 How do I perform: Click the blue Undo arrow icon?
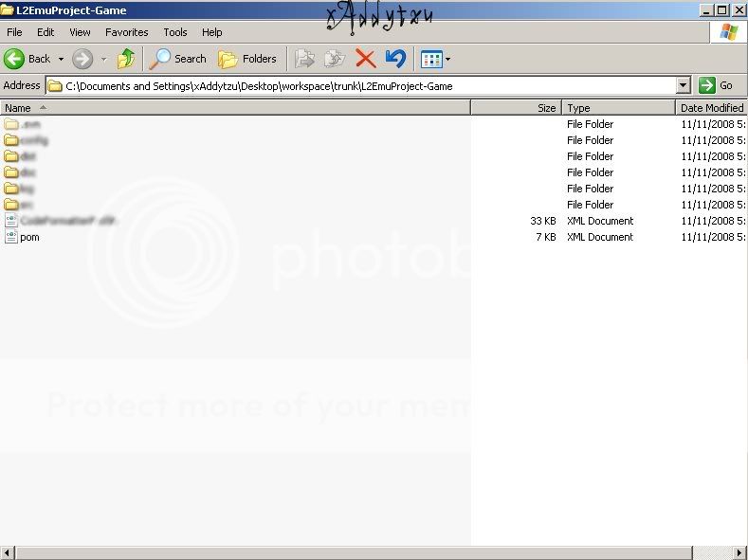click(x=395, y=59)
